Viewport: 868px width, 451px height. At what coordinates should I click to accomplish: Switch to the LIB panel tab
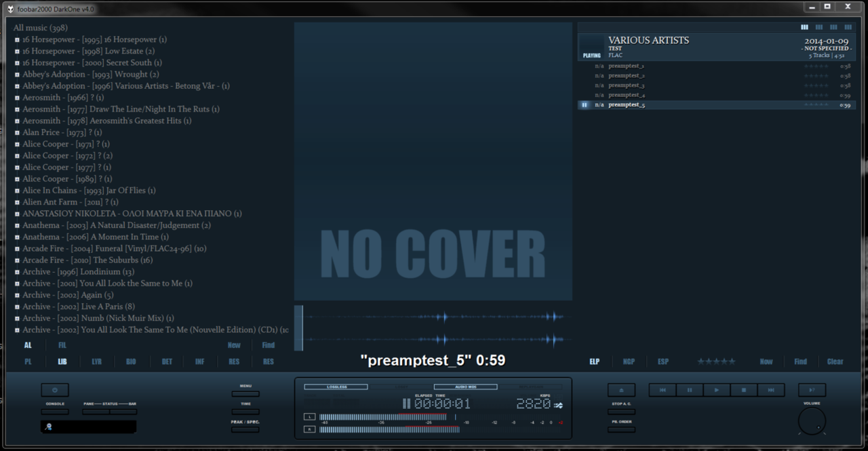[62, 362]
